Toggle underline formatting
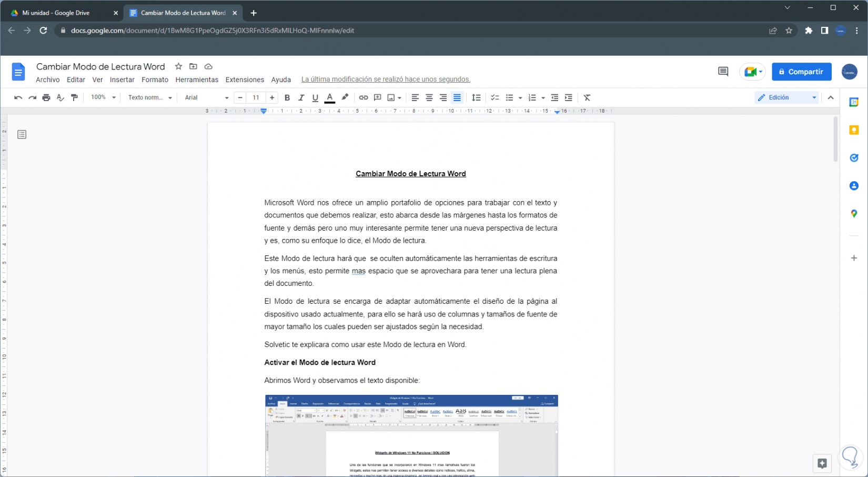Image resolution: width=868 pixels, height=477 pixels. point(315,97)
